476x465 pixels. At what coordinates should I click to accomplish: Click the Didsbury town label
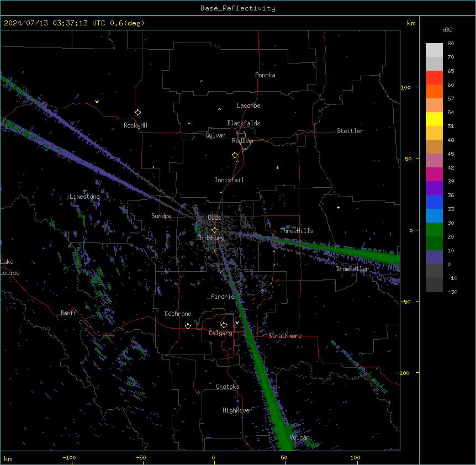pos(211,238)
